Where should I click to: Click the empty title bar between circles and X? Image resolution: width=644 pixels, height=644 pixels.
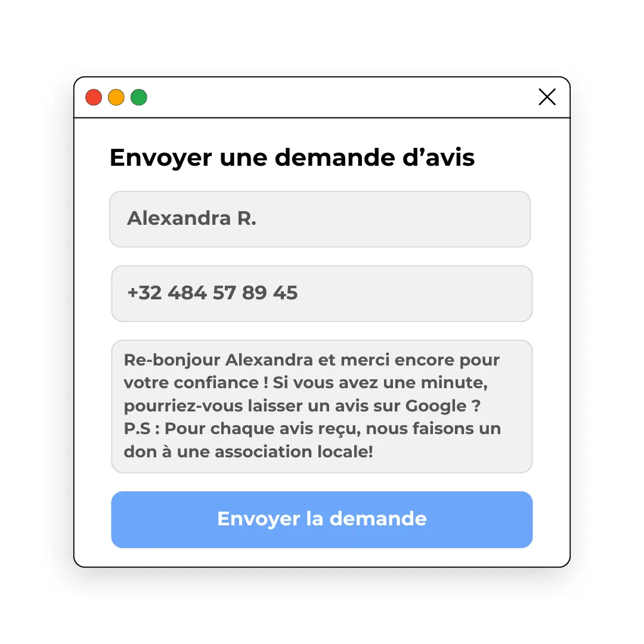[x=342, y=97]
